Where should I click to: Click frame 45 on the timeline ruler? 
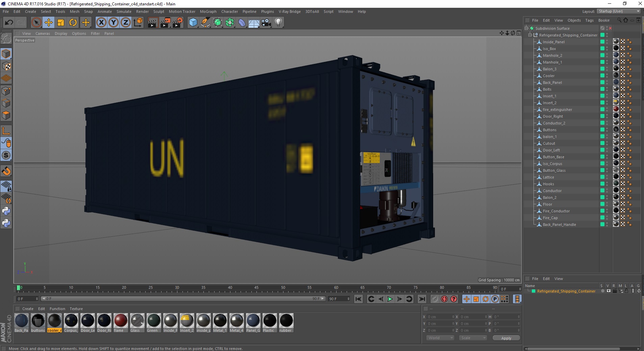point(256,288)
